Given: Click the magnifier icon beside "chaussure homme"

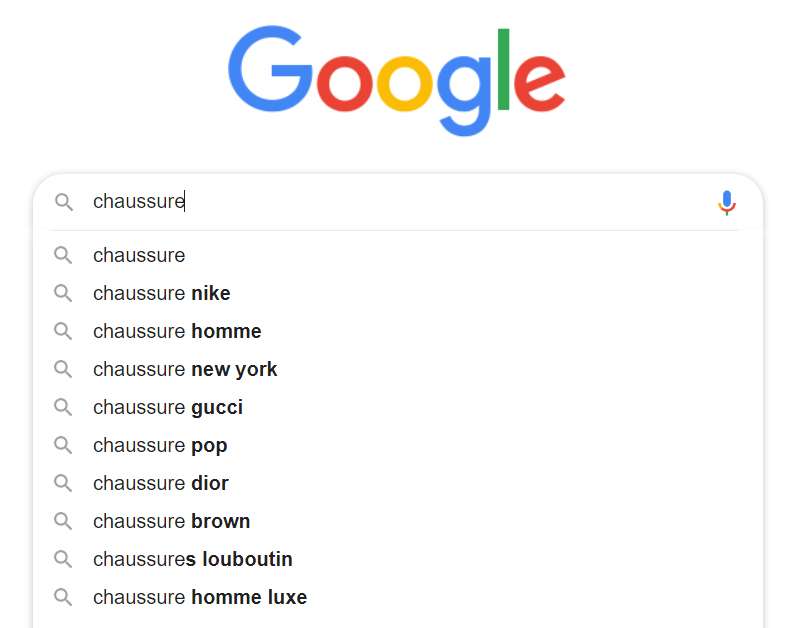Looking at the screenshot, I should (x=64, y=331).
